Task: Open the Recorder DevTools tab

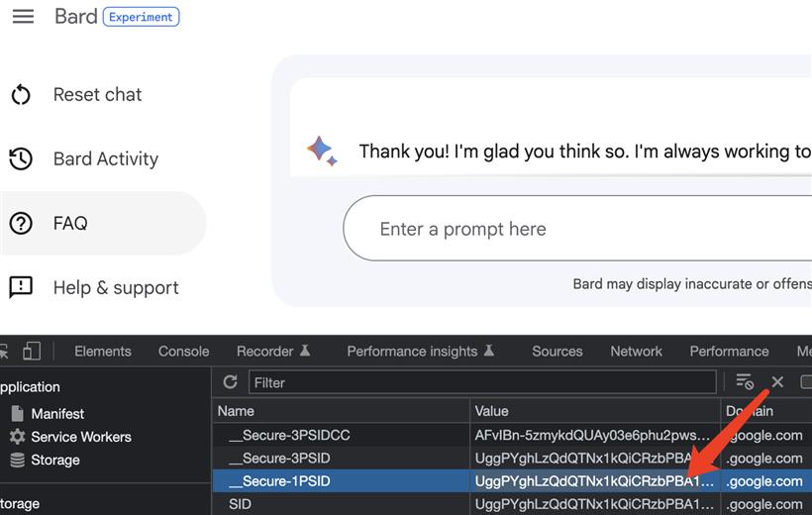Action: coord(273,352)
